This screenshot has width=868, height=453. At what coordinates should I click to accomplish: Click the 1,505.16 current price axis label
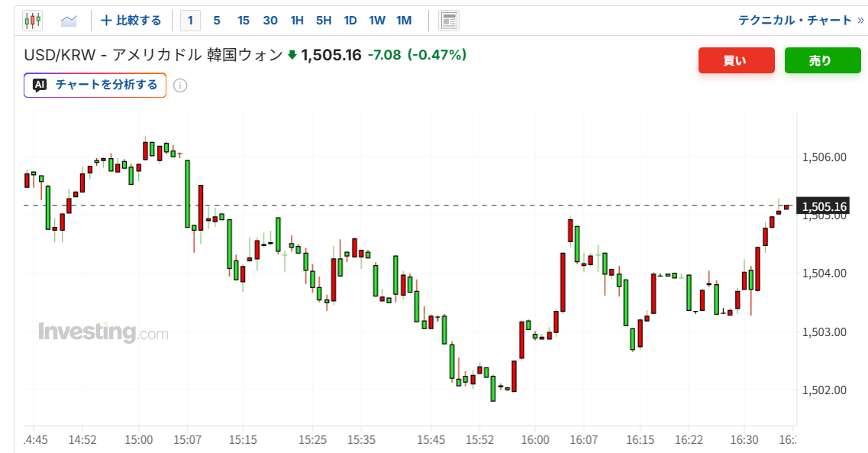(824, 206)
